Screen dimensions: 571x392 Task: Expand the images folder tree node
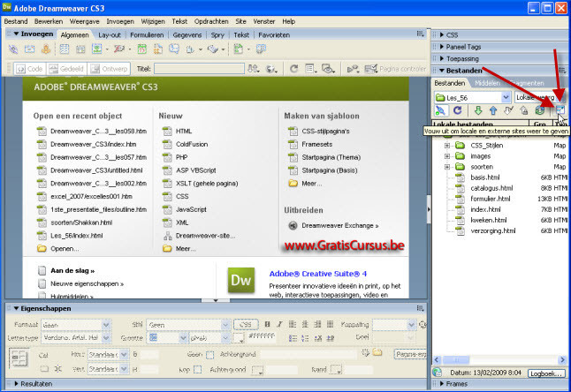tap(447, 156)
